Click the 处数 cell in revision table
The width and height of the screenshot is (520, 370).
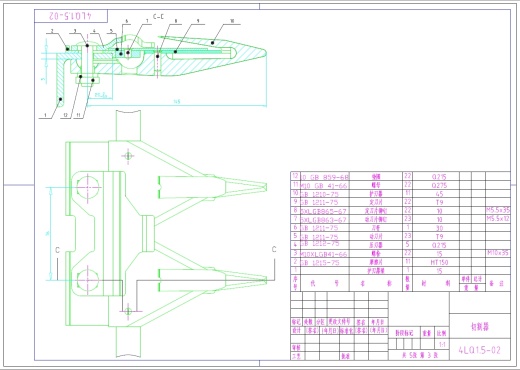click(308, 322)
